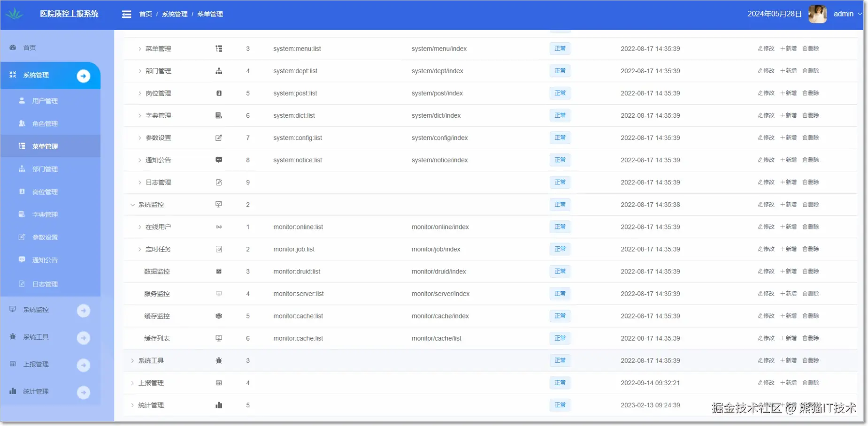The image size is (868, 426).
Task: Click the bug icon in 系统工具 row
Action: (219, 361)
